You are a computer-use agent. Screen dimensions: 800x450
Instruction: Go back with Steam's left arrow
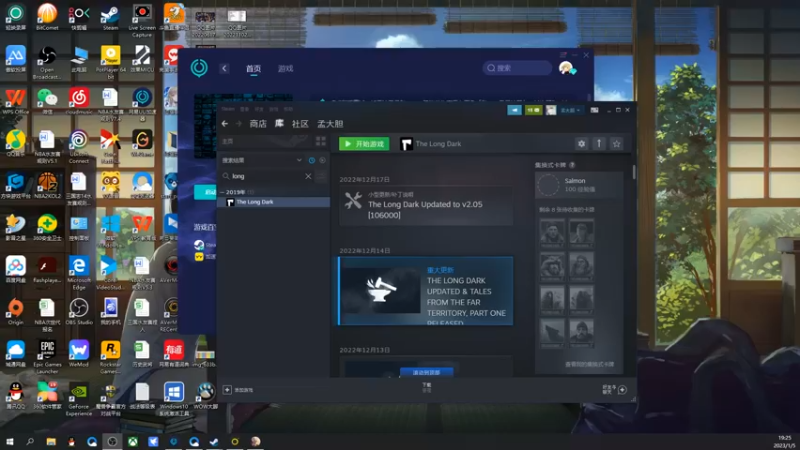click(x=225, y=123)
